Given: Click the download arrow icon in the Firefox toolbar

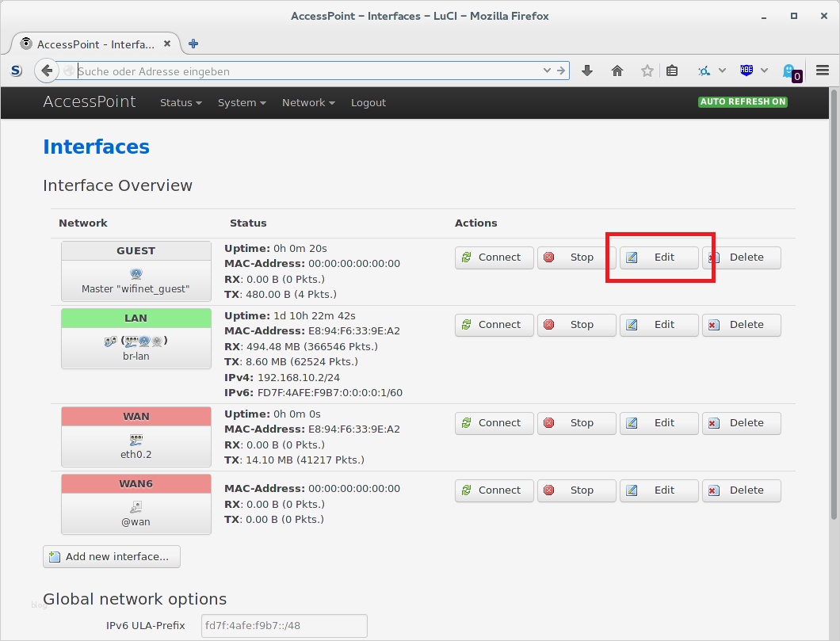Looking at the screenshot, I should 586,71.
